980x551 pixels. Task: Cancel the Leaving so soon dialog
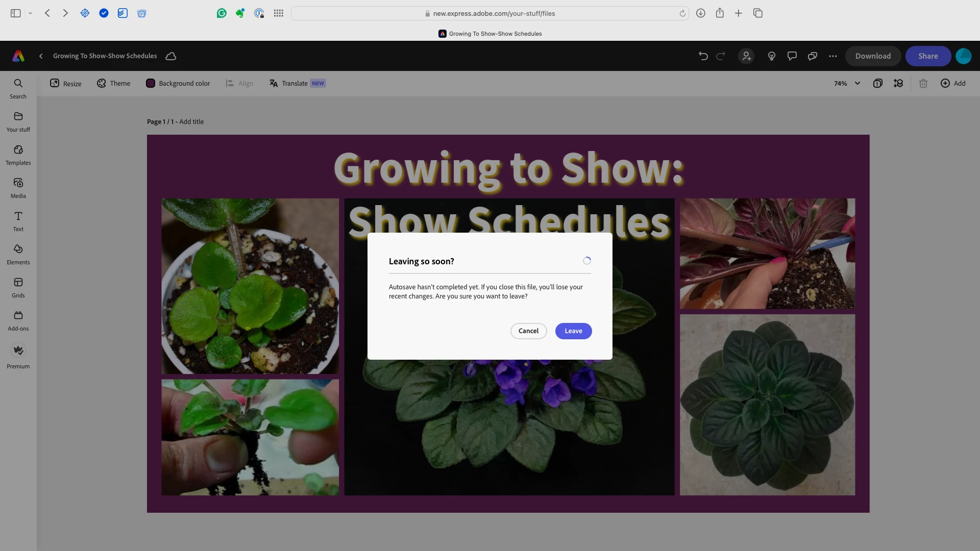[x=528, y=331]
